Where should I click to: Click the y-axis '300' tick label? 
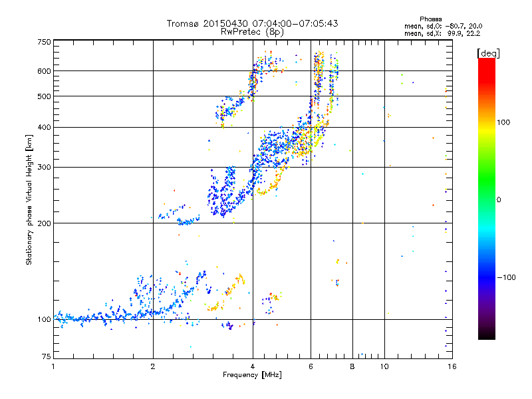coord(44,168)
